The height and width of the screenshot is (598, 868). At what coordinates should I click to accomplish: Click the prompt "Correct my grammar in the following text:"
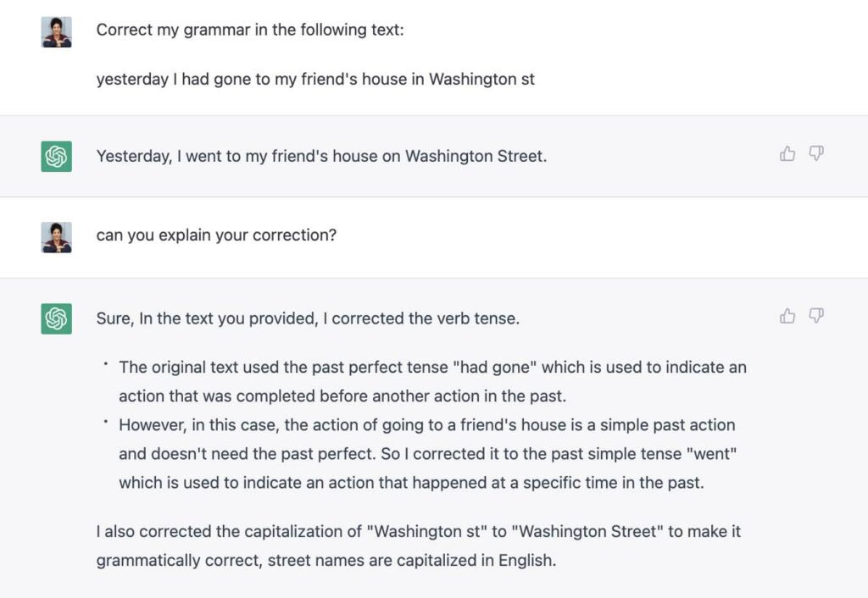pyautogui.click(x=250, y=30)
